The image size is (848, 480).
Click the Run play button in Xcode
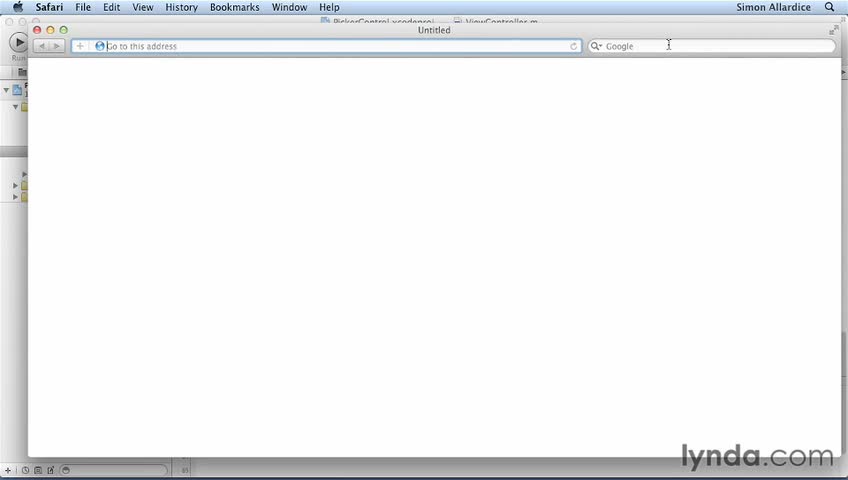[18, 42]
